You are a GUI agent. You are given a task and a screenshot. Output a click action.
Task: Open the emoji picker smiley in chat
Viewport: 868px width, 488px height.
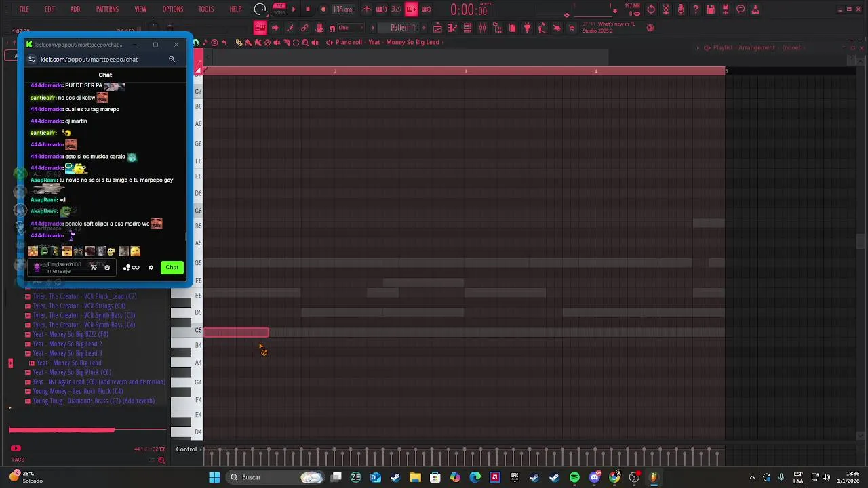point(107,268)
